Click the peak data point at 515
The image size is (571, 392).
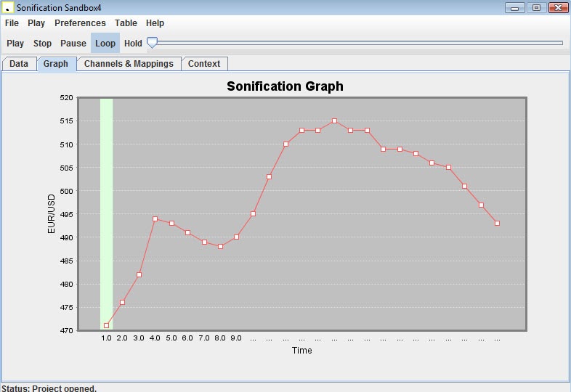pos(334,121)
